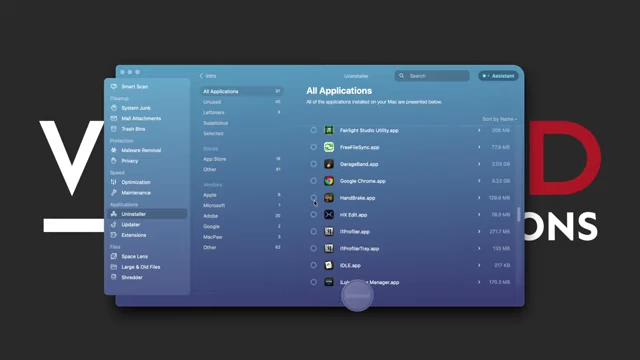Click the iTProfiler.app icon
This screenshot has height=360, width=640.
click(329, 231)
